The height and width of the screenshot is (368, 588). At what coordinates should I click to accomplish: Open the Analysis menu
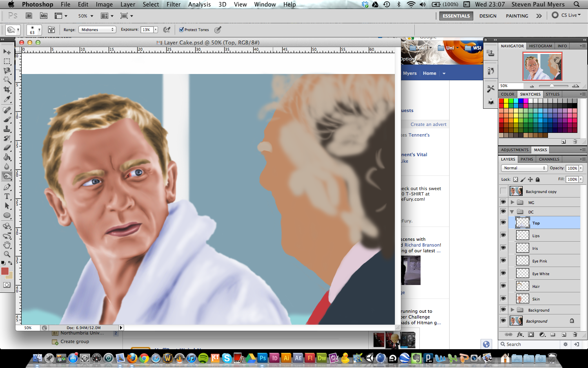click(199, 4)
